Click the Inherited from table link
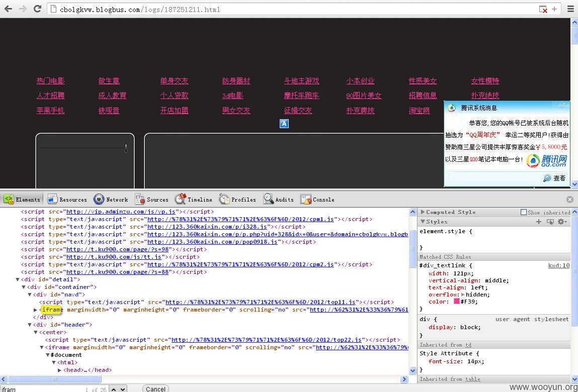 click(472, 379)
